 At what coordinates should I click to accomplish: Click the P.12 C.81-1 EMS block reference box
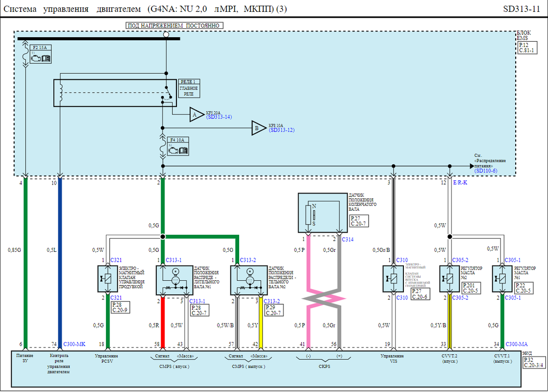point(527,48)
